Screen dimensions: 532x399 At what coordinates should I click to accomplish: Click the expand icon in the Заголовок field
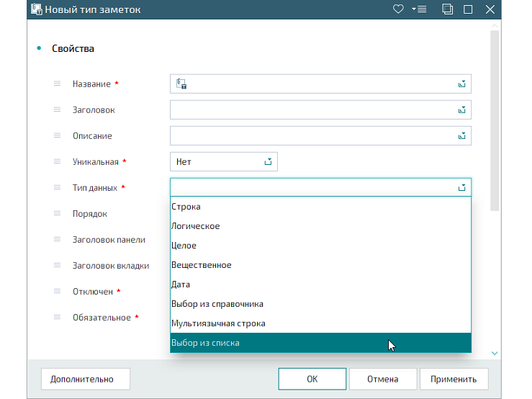click(461, 110)
